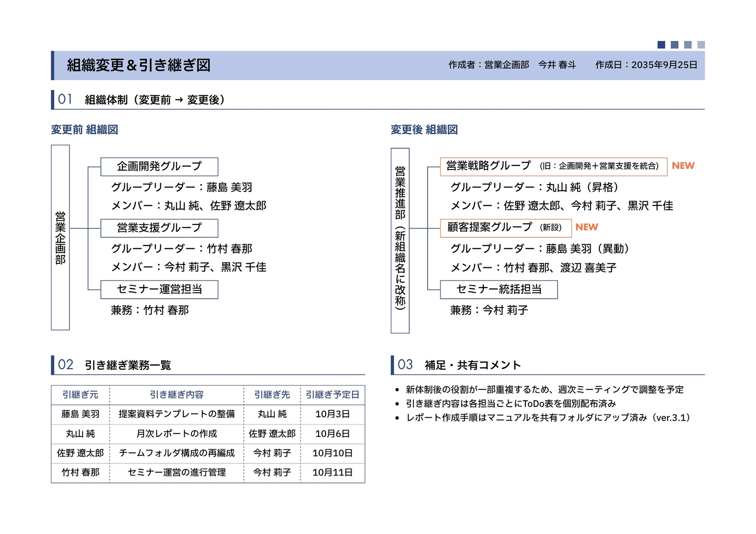Click the 引継ぎ予定日 column header
The height and width of the screenshot is (534, 756).
(333, 395)
